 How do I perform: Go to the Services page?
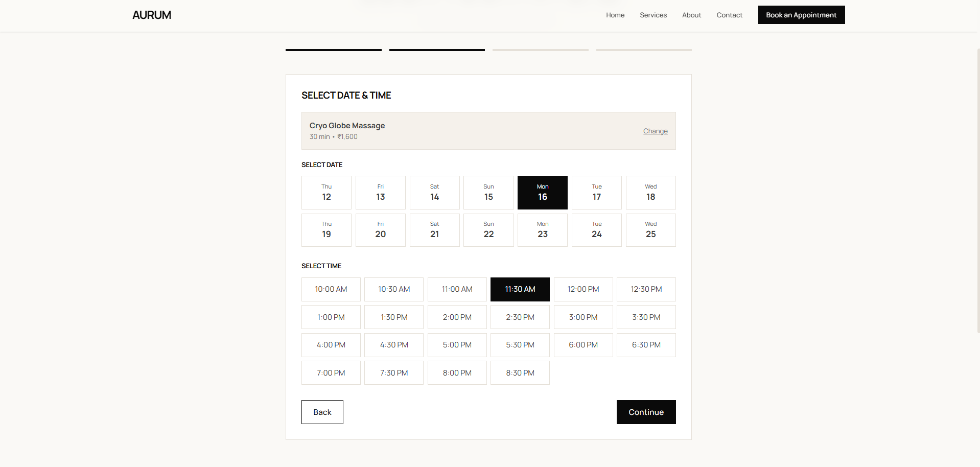click(653, 15)
